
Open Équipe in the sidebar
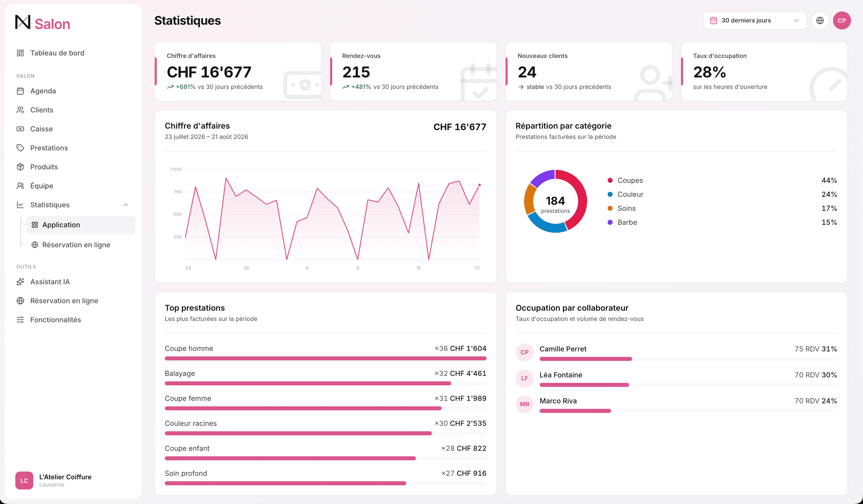click(42, 186)
